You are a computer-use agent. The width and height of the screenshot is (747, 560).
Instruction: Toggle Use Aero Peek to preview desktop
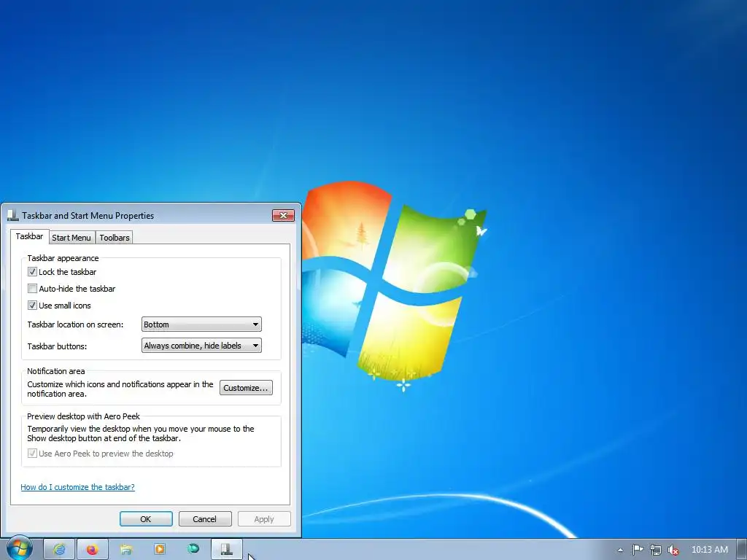coord(32,454)
